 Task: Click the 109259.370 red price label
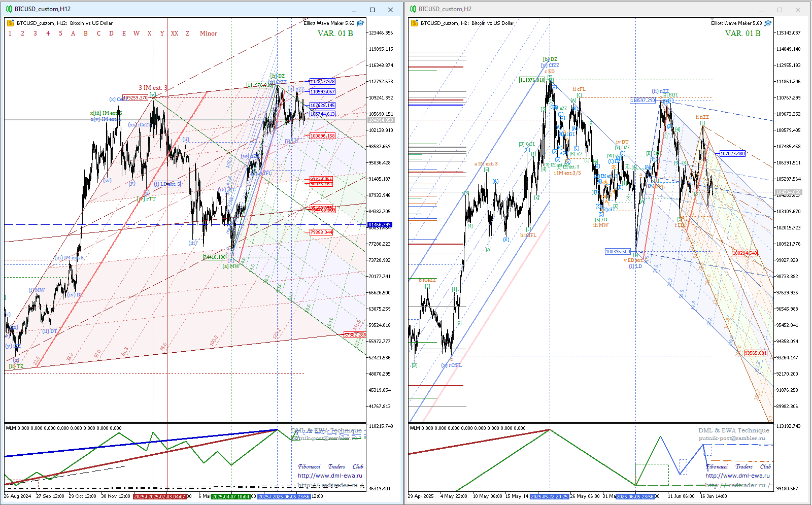(135, 97)
